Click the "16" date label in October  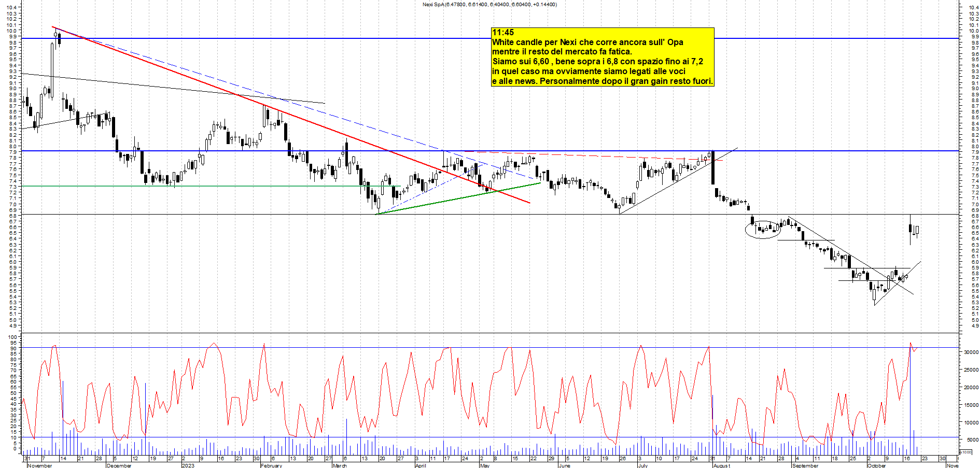click(907, 458)
